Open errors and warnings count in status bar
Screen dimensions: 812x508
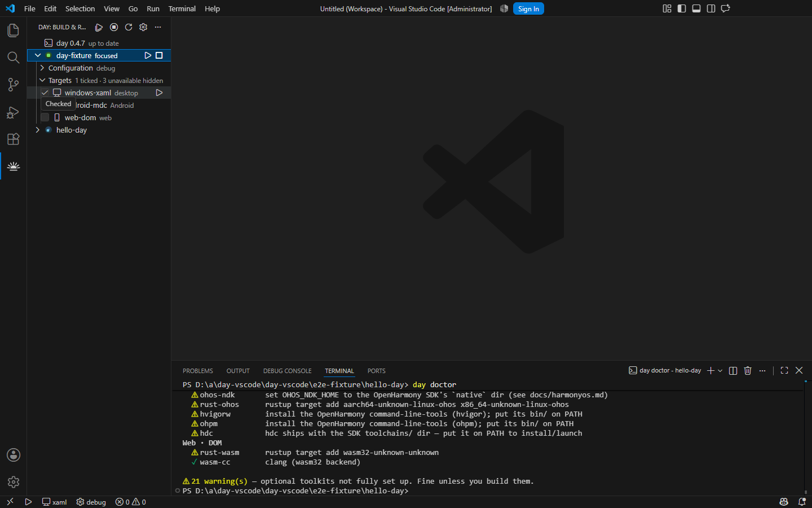tap(131, 502)
